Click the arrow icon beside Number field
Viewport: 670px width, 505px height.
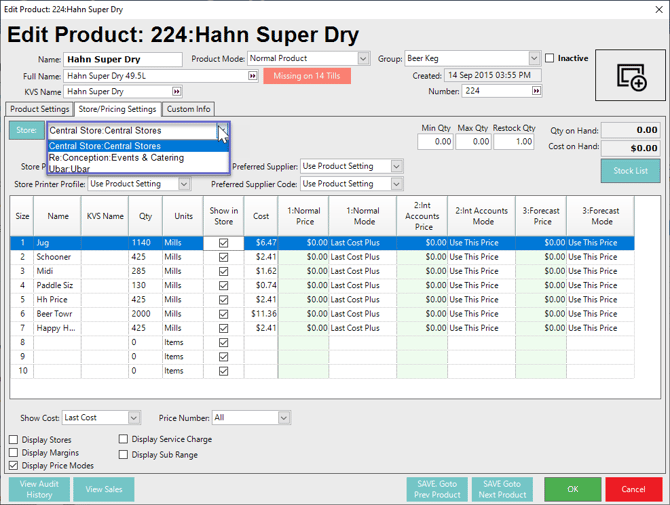(x=537, y=92)
